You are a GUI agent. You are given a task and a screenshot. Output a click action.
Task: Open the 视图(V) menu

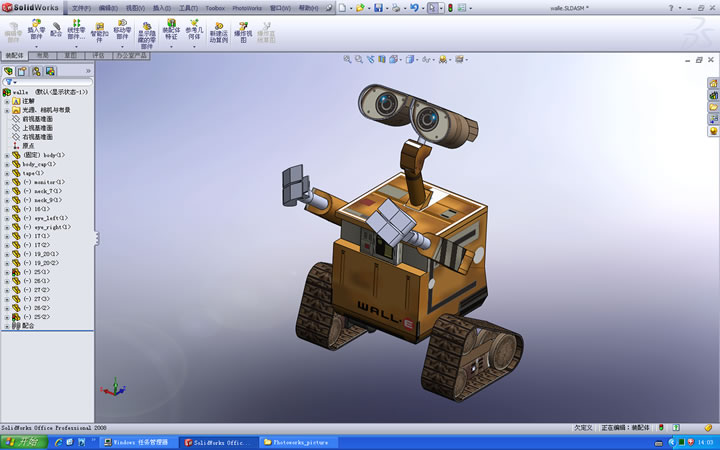click(x=135, y=8)
